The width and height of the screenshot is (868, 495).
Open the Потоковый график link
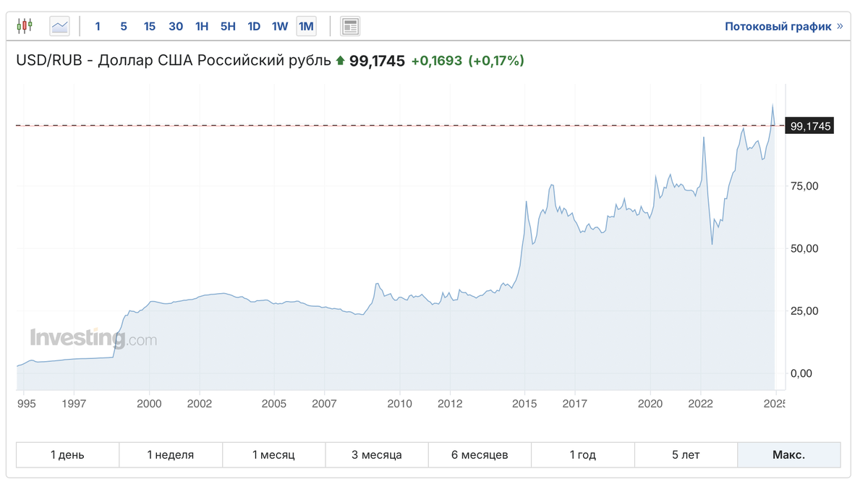[783, 26]
